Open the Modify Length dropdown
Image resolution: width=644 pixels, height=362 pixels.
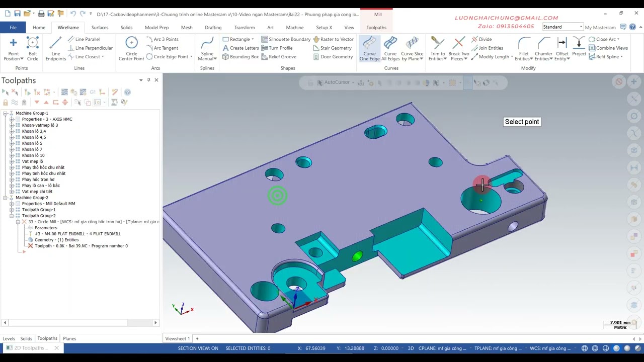(512, 57)
